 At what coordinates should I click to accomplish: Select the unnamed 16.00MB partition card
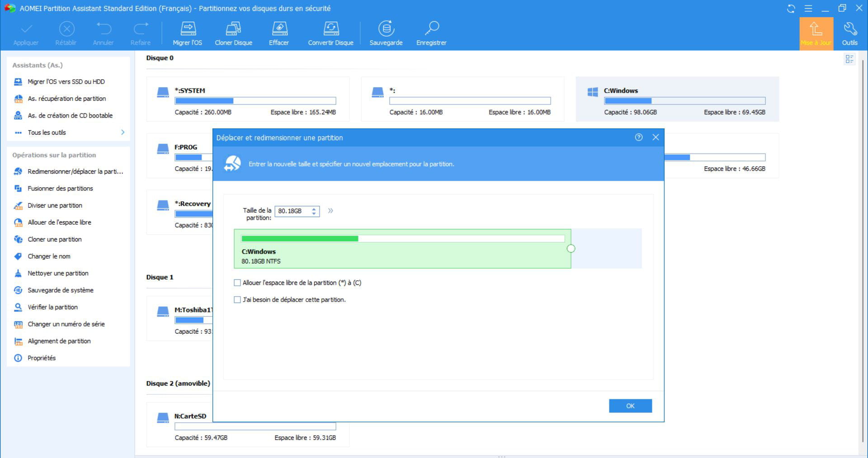point(462,99)
